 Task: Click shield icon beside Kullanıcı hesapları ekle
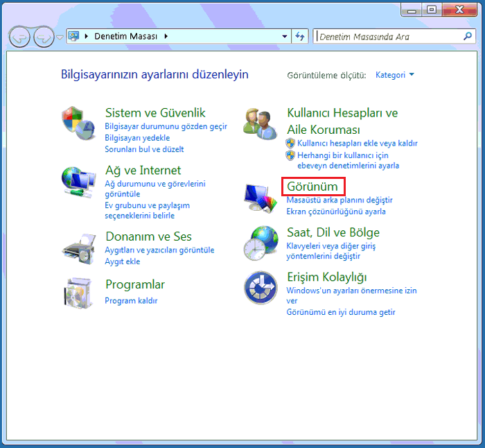pyautogui.click(x=290, y=143)
